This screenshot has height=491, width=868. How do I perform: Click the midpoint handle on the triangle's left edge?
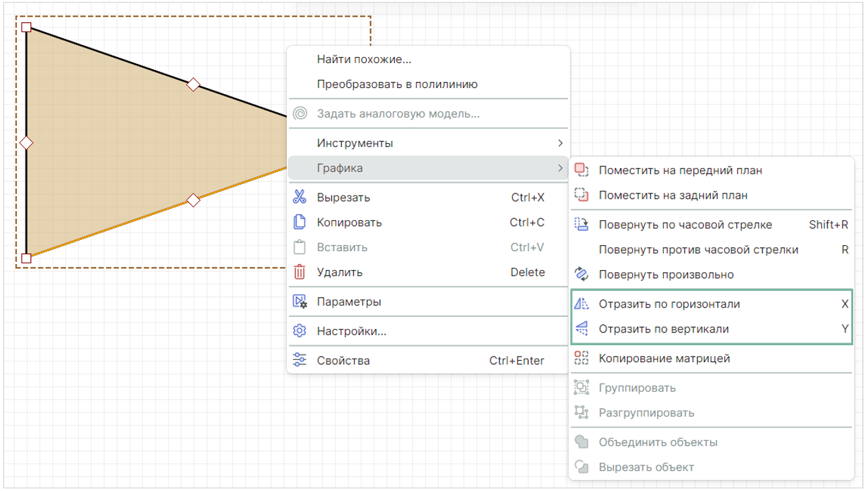(26, 142)
